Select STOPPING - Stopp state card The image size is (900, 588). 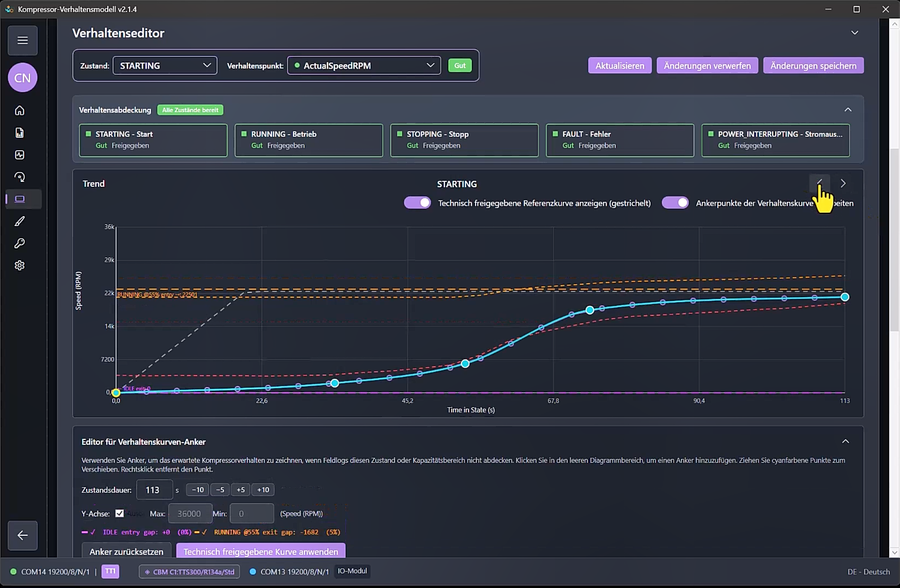464,140
